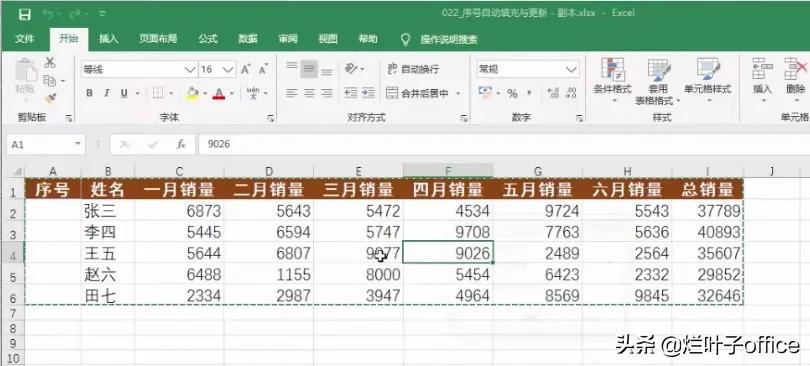Open the 常规 number format dropdown
The width and height of the screenshot is (810, 366).
571,69
